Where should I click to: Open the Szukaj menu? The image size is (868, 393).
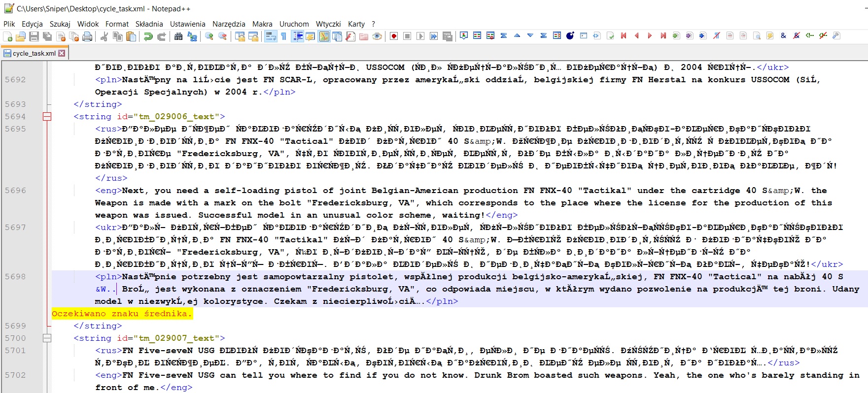pyautogui.click(x=60, y=24)
